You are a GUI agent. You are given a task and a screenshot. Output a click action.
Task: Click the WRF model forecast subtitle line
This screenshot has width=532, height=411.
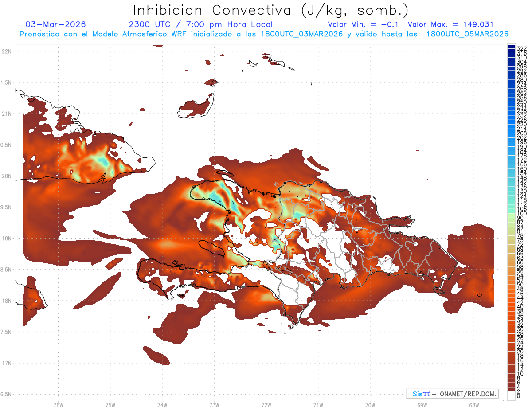point(264,34)
